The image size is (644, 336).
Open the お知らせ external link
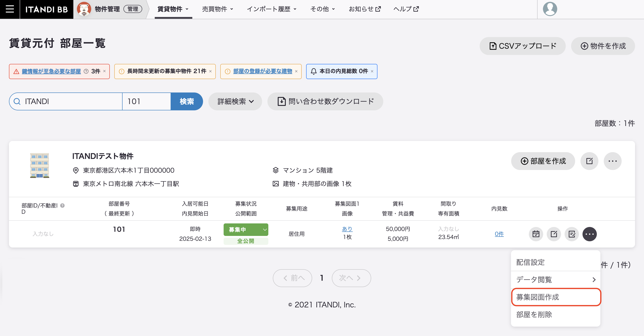pyautogui.click(x=365, y=9)
